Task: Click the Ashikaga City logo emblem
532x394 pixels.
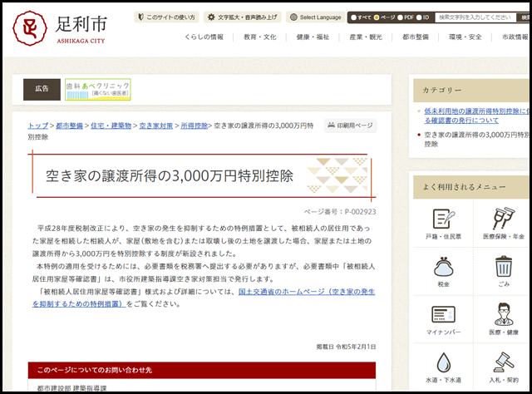Action: click(x=30, y=28)
